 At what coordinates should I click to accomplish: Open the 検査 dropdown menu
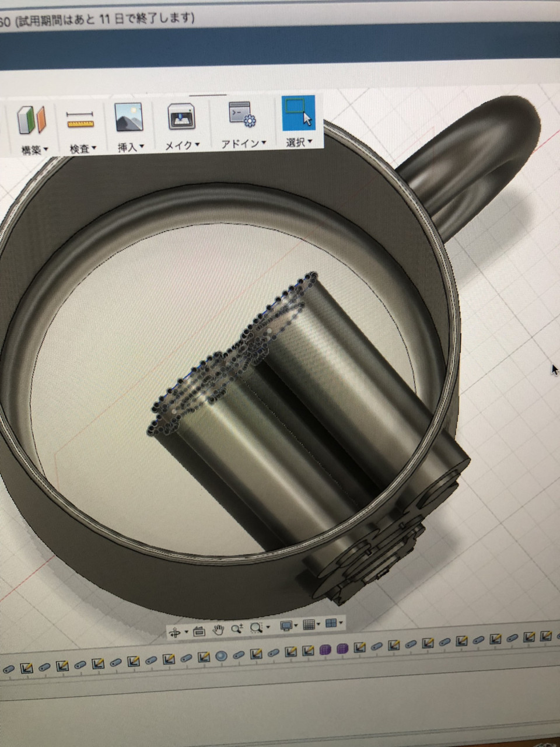[x=82, y=149]
